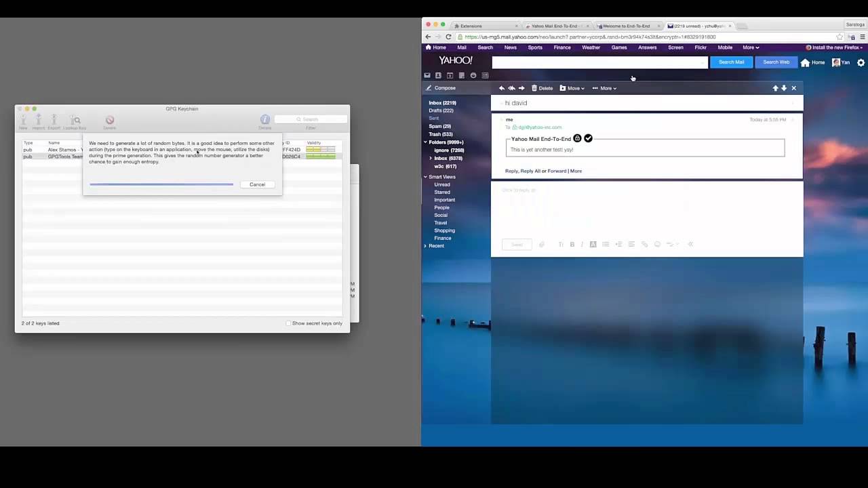Open Spam (29) folder
This screenshot has height=488, width=868.
coord(439,126)
